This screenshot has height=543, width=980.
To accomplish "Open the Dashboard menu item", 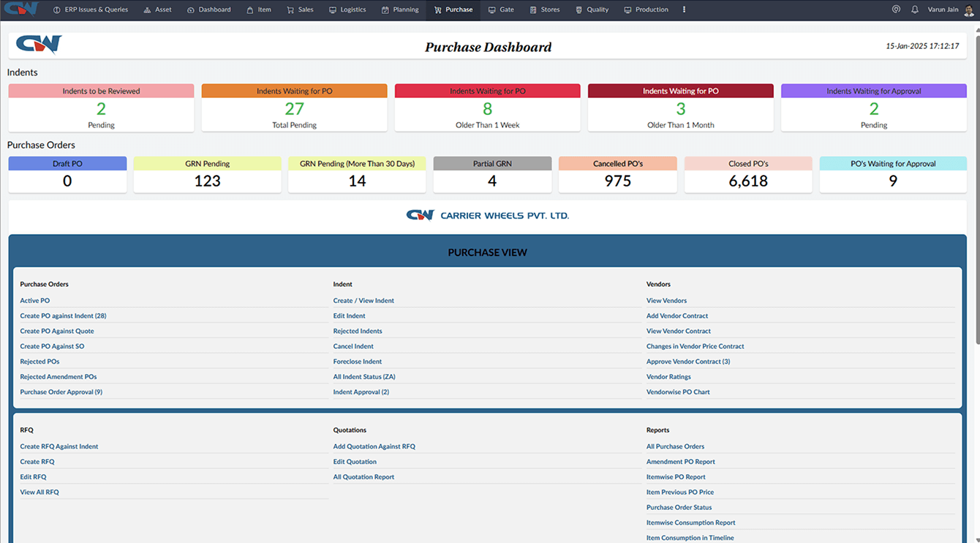I will click(210, 10).
